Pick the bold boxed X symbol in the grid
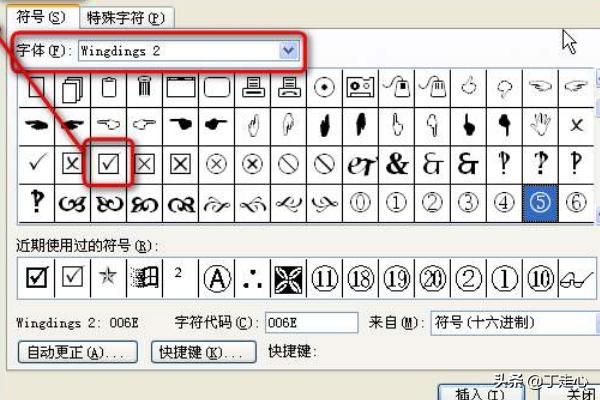 [x=181, y=164]
